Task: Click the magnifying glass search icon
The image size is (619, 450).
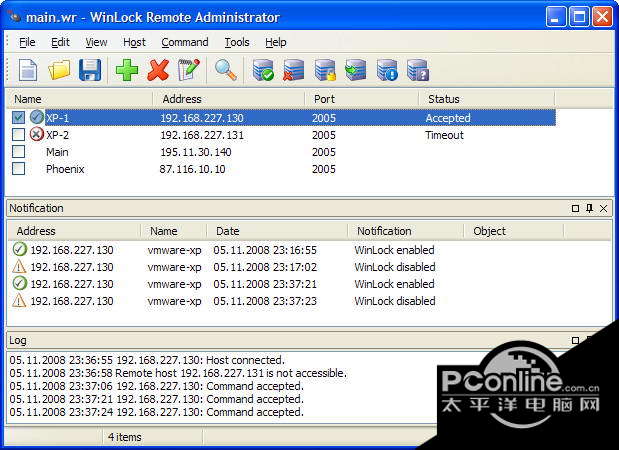Action: click(225, 70)
